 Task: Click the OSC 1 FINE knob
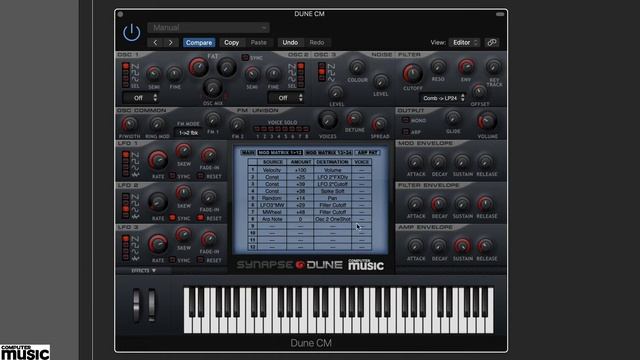tap(175, 74)
